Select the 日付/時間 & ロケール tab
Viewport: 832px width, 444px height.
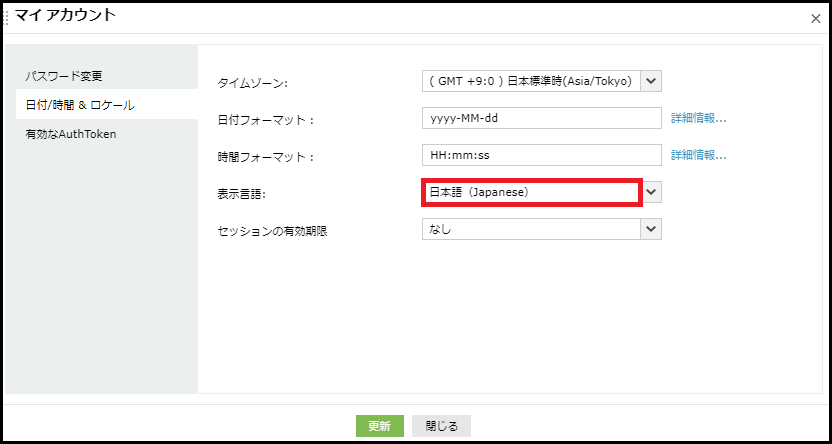tap(80, 105)
